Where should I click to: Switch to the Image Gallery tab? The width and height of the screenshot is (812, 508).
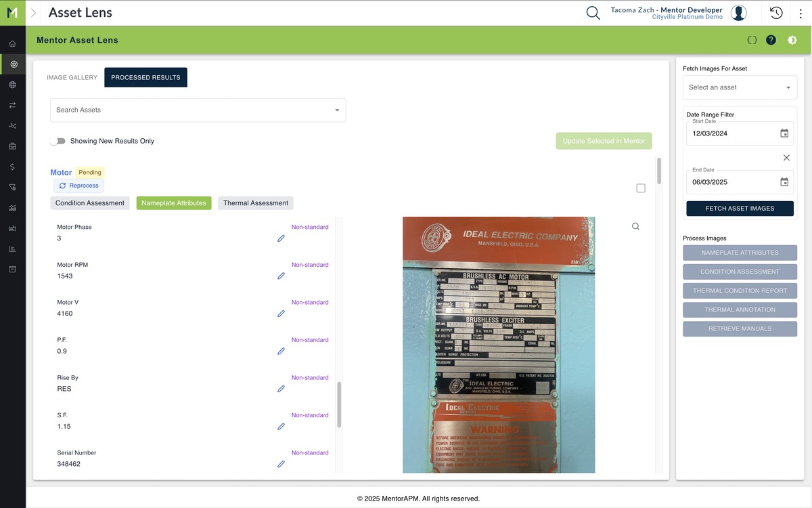tap(72, 78)
